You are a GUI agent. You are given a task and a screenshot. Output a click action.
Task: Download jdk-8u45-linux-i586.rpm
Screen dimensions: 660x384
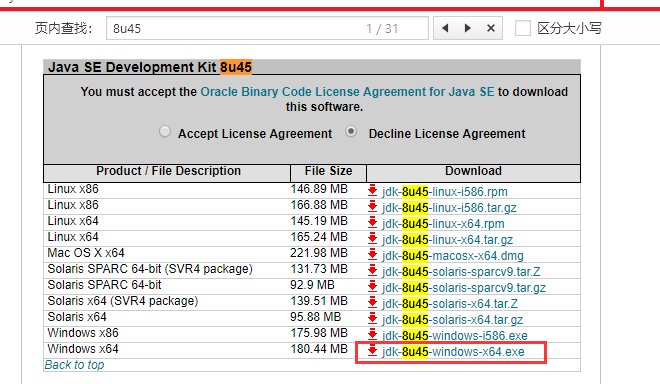444,192
